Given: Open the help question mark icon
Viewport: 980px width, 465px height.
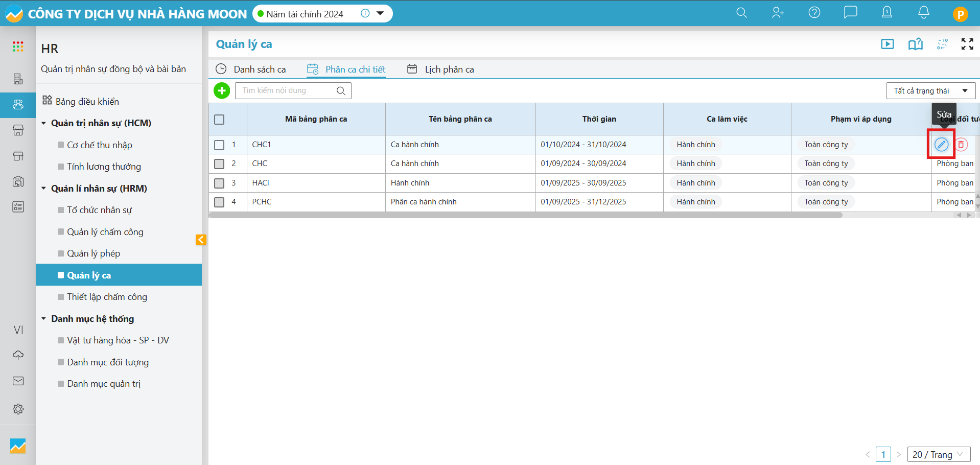Looking at the screenshot, I should click(x=814, y=13).
